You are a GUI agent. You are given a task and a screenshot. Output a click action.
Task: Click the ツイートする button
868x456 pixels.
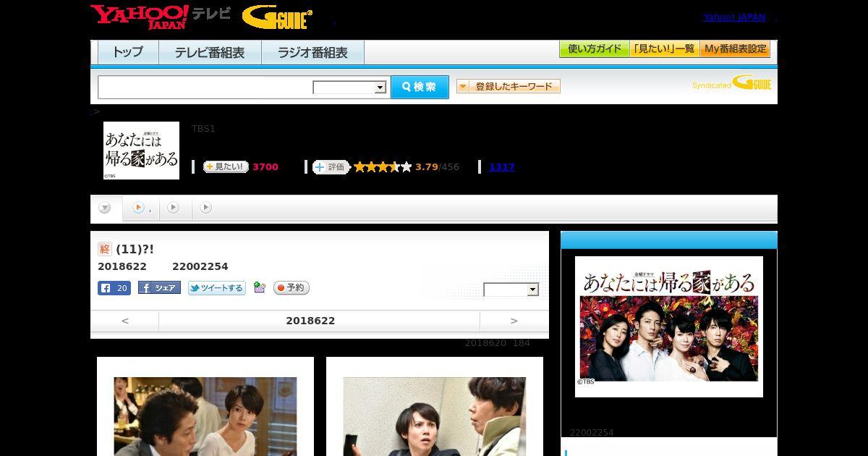point(217,288)
